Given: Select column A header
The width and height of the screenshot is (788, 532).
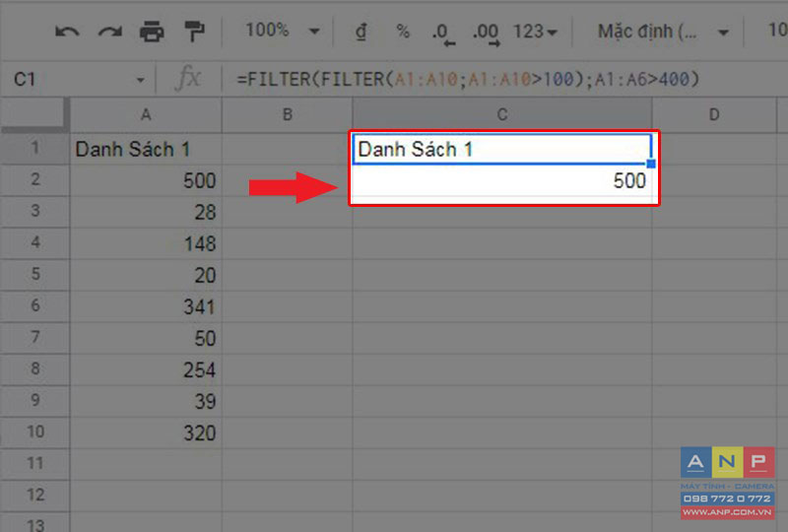Looking at the screenshot, I should (x=146, y=114).
